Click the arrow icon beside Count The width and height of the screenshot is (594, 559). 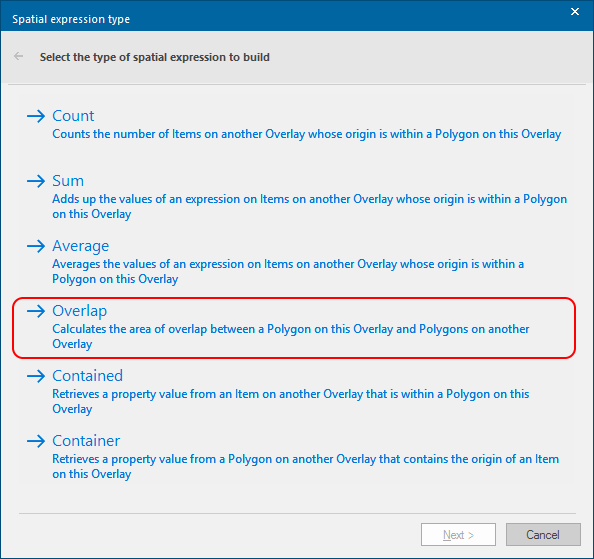click(x=36, y=116)
